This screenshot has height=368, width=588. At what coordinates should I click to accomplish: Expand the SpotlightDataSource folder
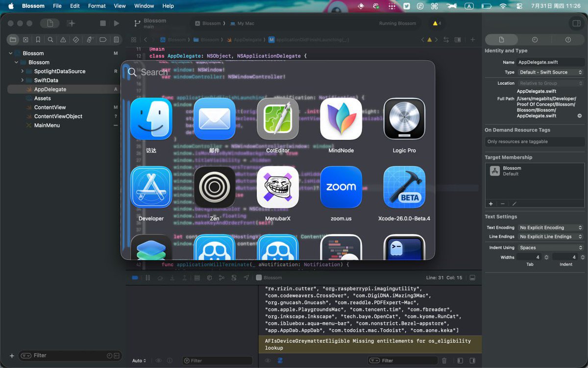click(23, 71)
